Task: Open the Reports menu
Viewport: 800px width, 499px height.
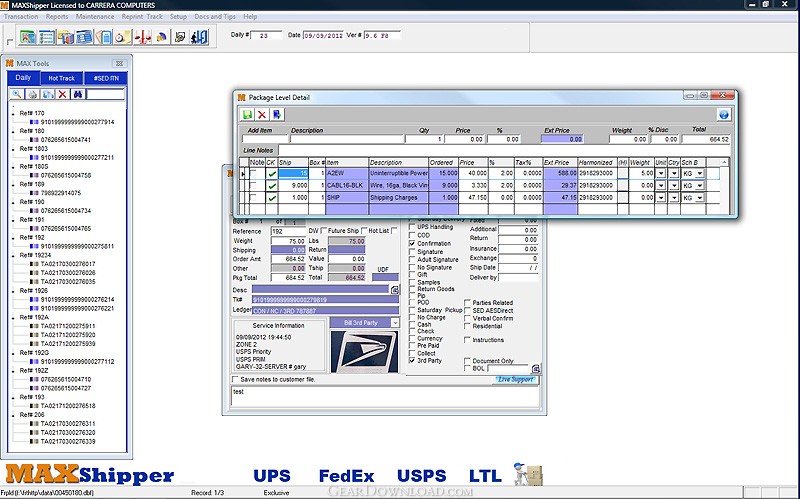Action: 57,16
